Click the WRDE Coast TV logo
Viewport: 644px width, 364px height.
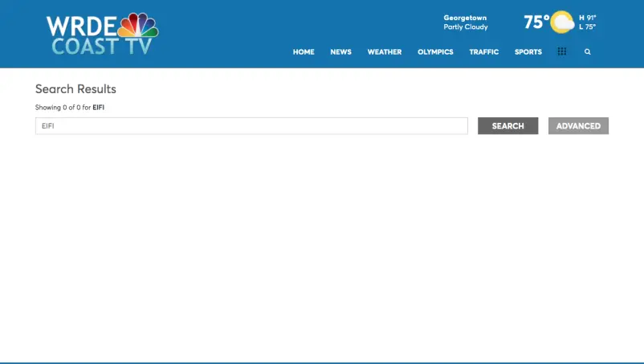103,34
